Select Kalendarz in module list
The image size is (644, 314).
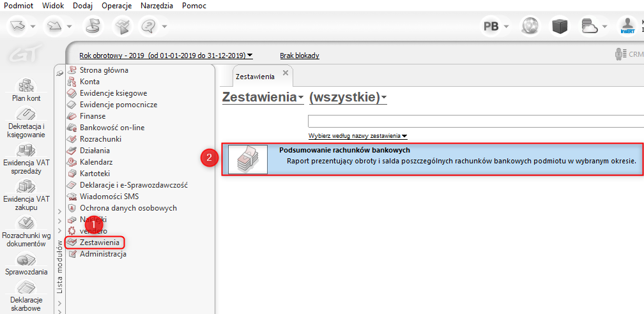coord(96,162)
